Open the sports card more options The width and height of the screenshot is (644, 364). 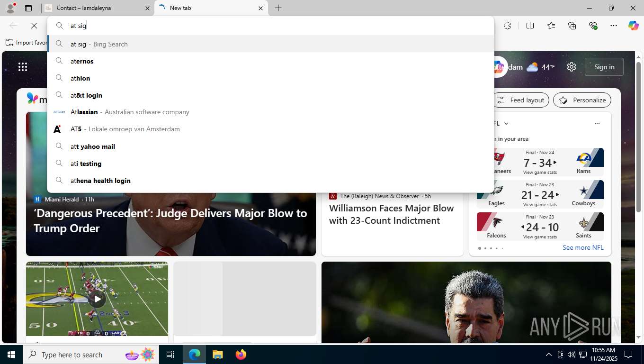click(597, 123)
